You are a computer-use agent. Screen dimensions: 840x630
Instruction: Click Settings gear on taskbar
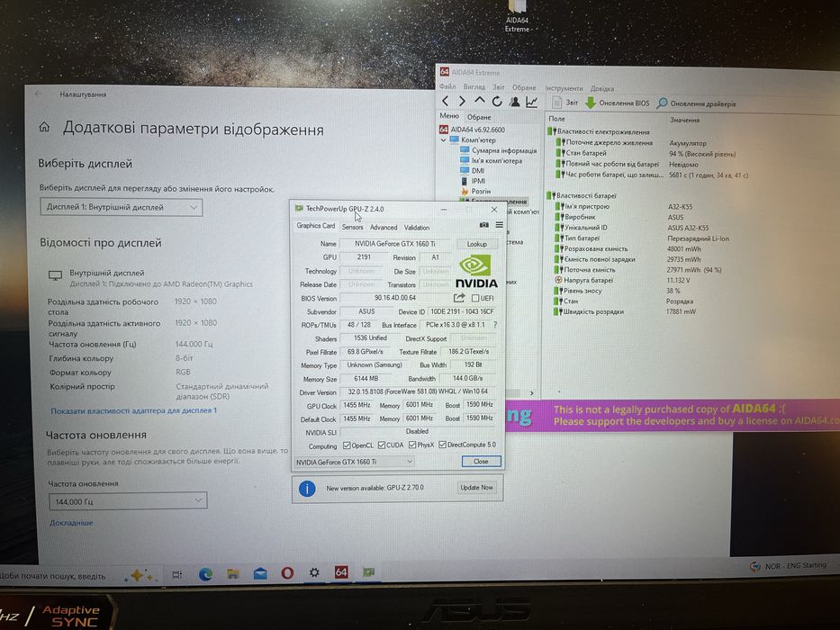(x=314, y=572)
